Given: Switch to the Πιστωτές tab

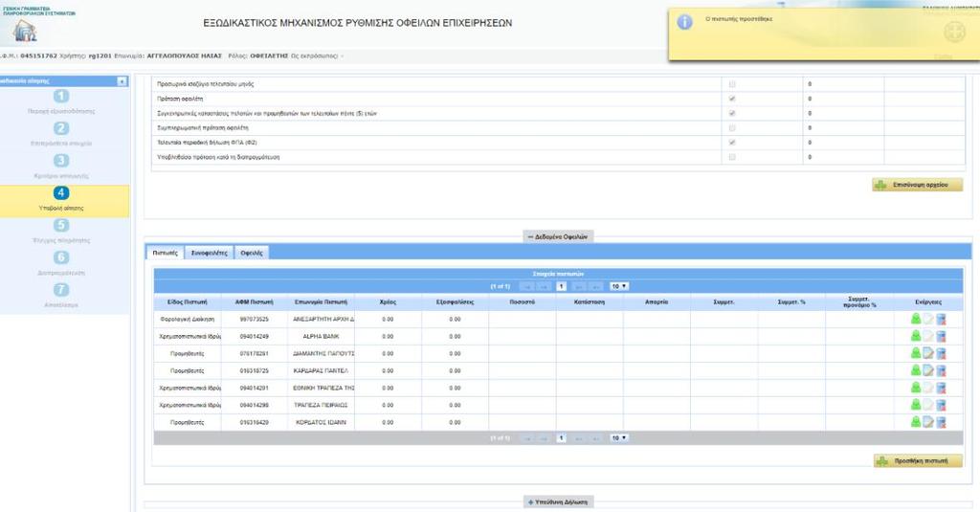Looking at the screenshot, I should (x=165, y=253).
